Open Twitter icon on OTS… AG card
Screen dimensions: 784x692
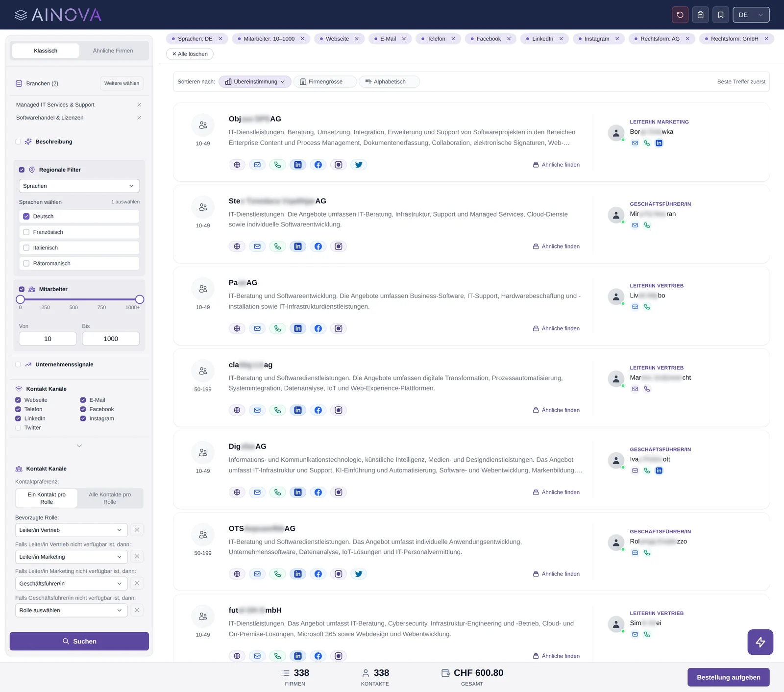pyautogui.click(x=359, y=574)
